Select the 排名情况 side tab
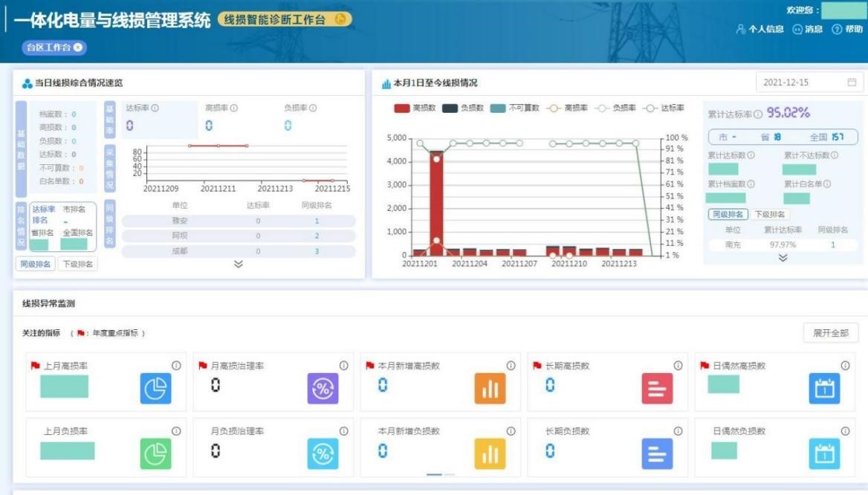Image resolution: width=868 pixels, height=495 pixels. pos(21,227)
